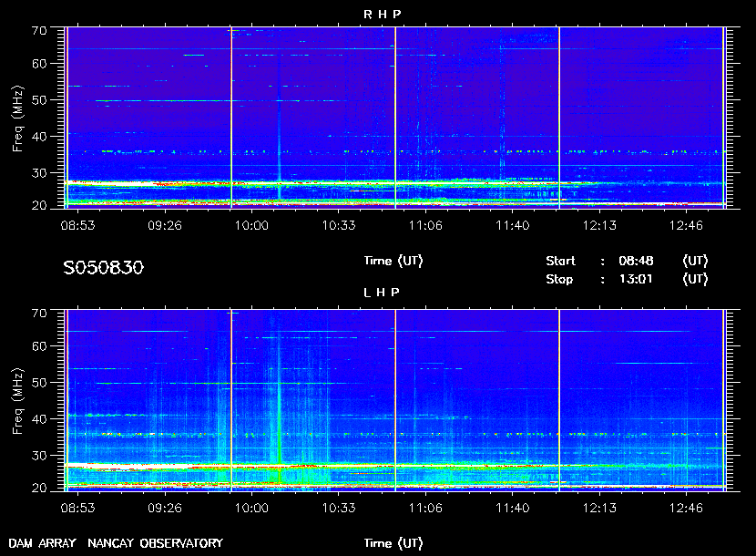Click DAM ARRAY NANCAY OBSERVATORY caption
Image resolution: width=756 pixels, height=556 pixels.
[x=116, y=543]
